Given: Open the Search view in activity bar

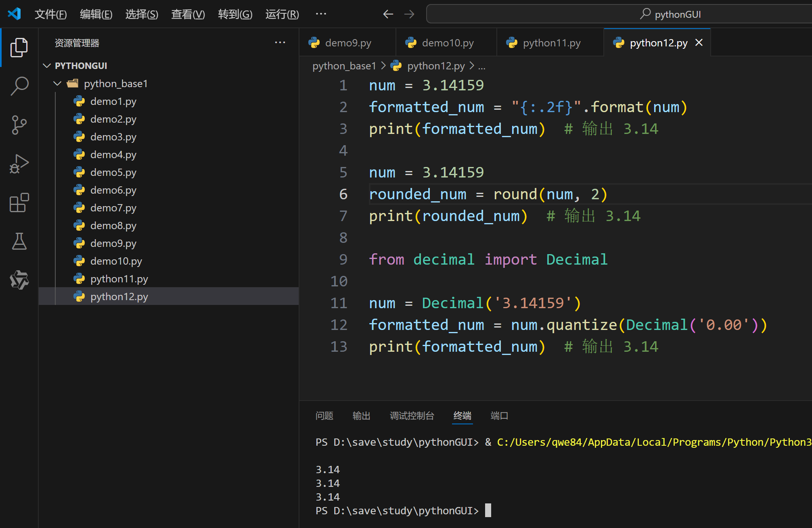Looking at the screenshot, I should pyautogui.click(x=19, y=86).
